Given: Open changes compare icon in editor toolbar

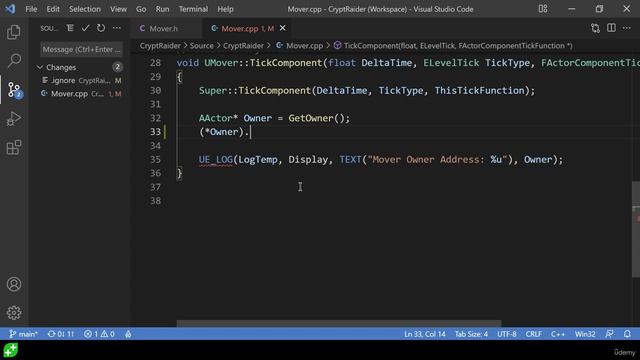Looking at the screenshot, I should (x=596, y=28).
